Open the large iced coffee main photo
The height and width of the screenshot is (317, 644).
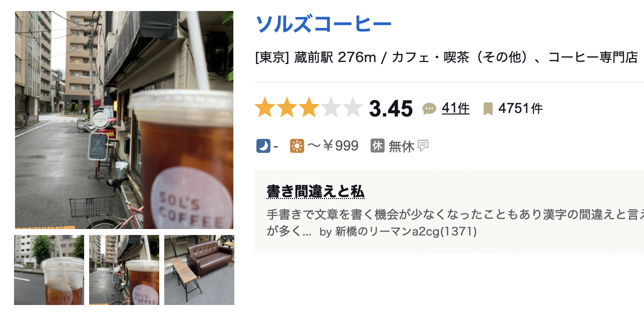[124, 120]
